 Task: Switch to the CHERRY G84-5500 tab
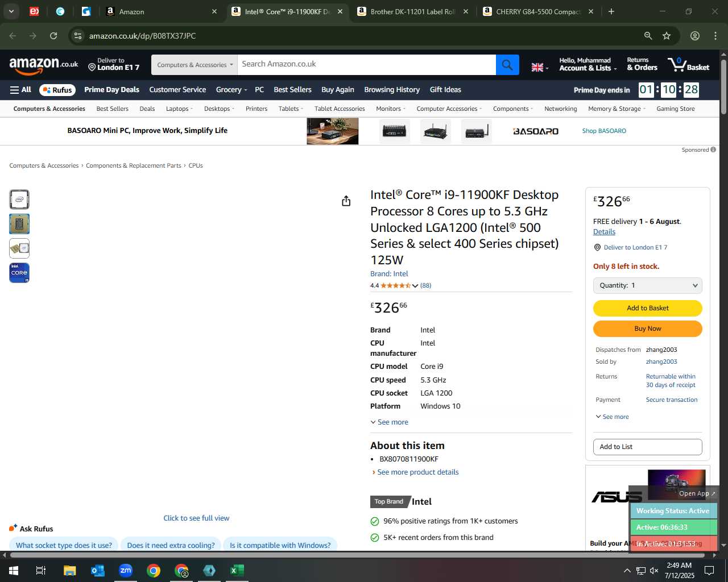[538, 11]
